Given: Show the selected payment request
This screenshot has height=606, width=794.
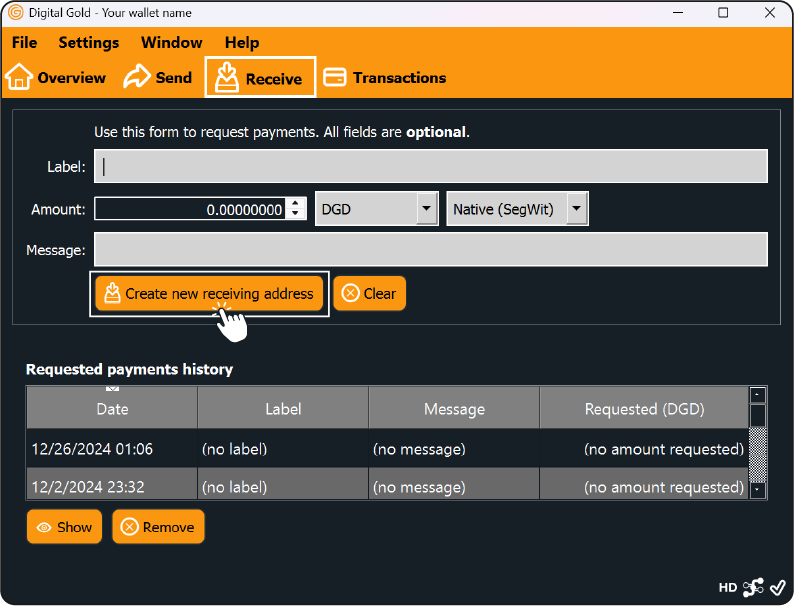Looking at the screenshot, I should 64,527.
